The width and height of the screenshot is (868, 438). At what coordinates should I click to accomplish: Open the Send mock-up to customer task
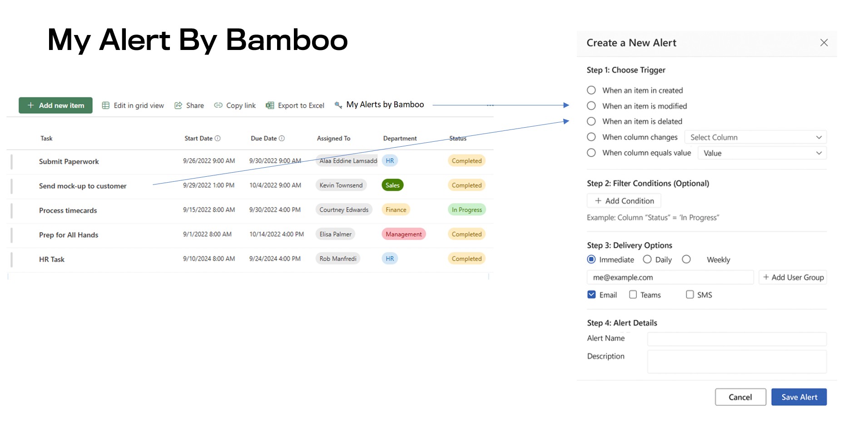tap(83, 186)
